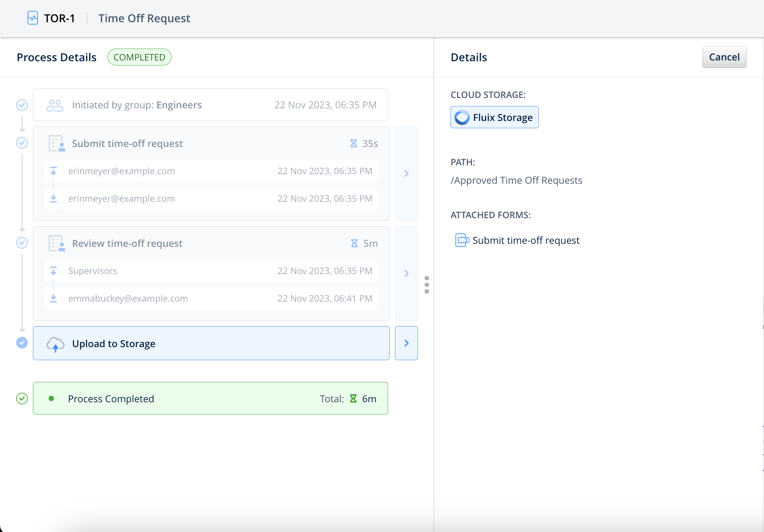
Task: Click the panel divider three-dot handle
Action: 427,285
